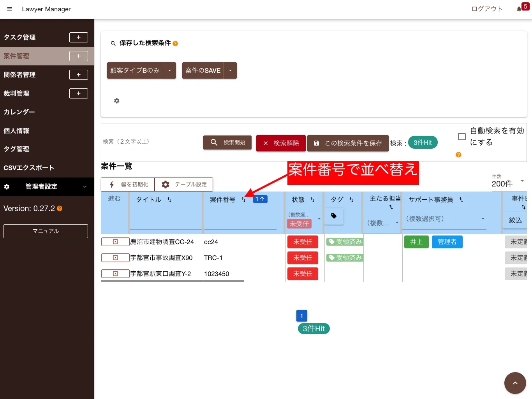Save search with この検索条件を保存
This screenshot has width=532, height=399.
point(348,143)
